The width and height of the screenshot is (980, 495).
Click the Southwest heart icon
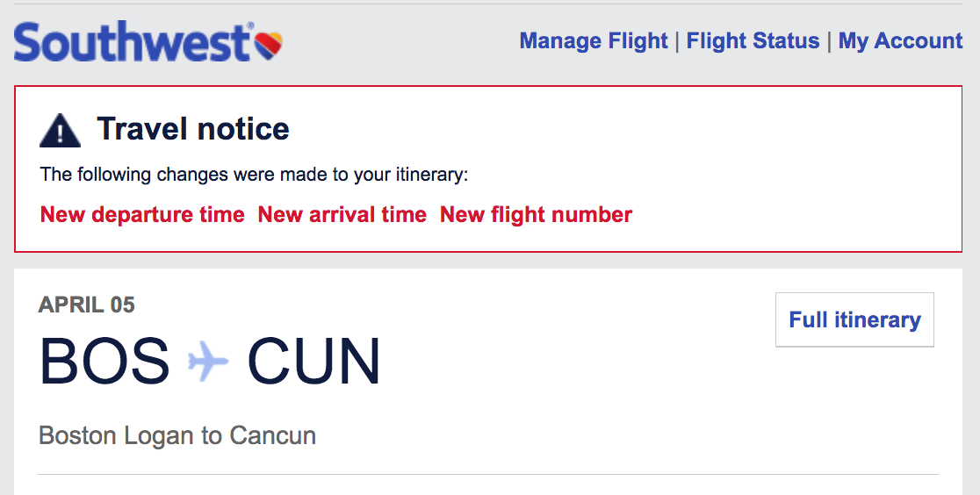pyautogui.click(x=268, y=46)
